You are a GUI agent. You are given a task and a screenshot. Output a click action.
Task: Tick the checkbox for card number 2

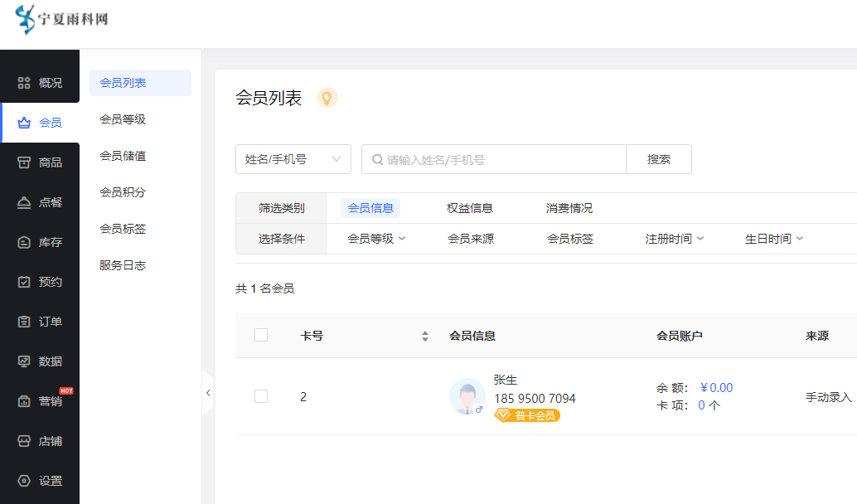(x=261, y=396)
